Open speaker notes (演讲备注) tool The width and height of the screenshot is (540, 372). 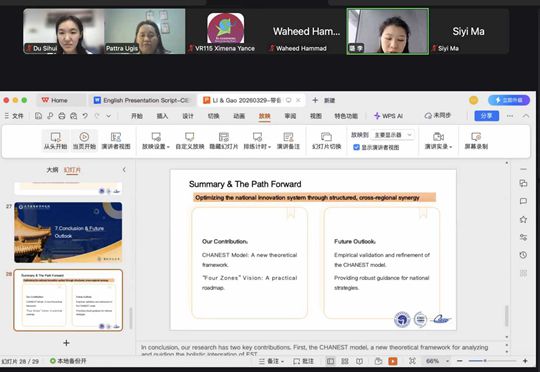pos(288,141)
